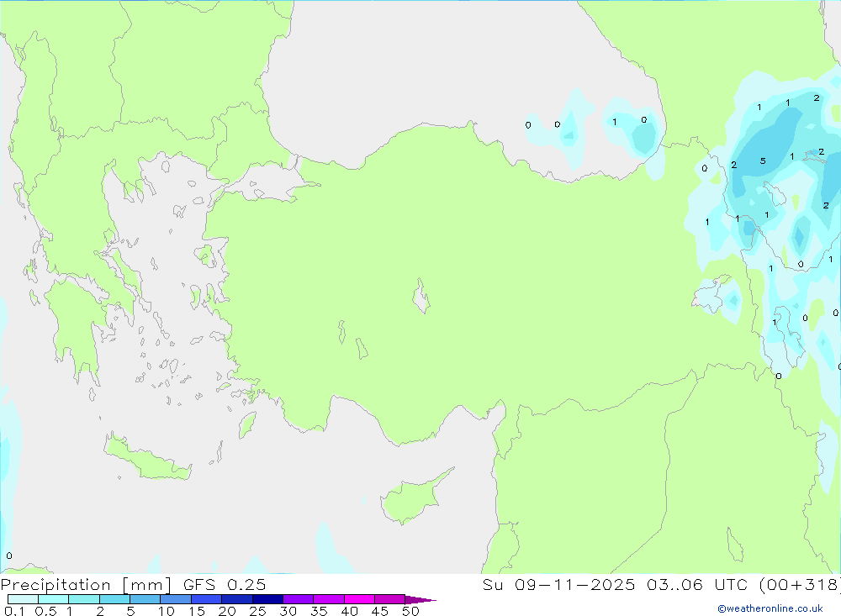
Task: Choose the 35–40 mm legend color swatch
Action: pyautogui.click(x=329, y=599)
